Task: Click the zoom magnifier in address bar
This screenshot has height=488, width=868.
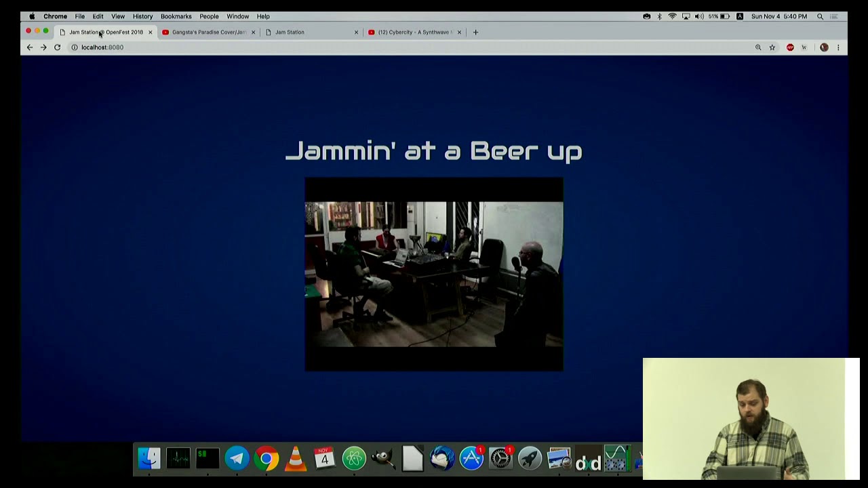Action: 758,47
